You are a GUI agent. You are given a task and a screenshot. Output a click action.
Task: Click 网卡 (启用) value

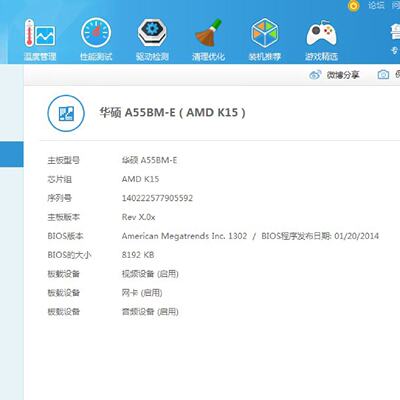point(142,293)
